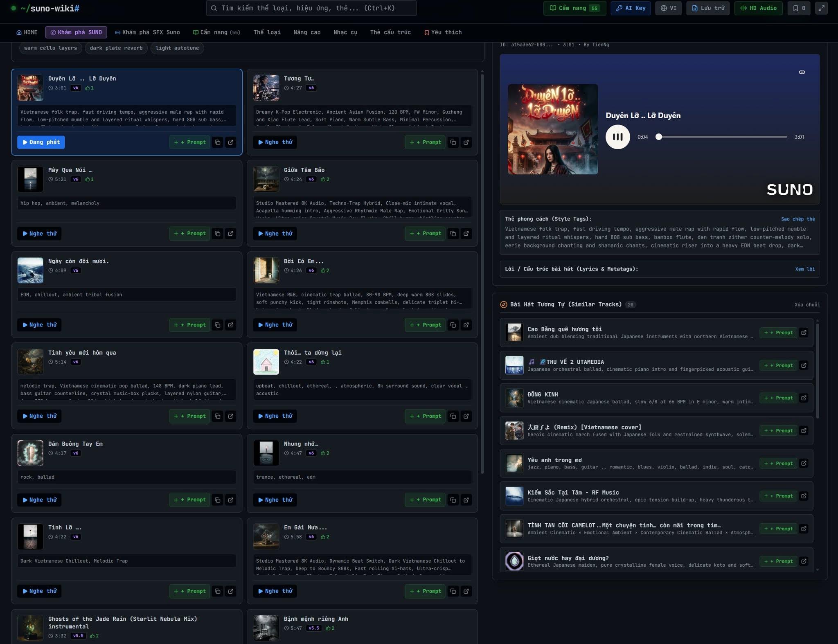Viewport: 838px width, 644px height.
Task: Copy prompt for Duyên Lỡ .. Lỡ Duyên card
Action: 218,142
